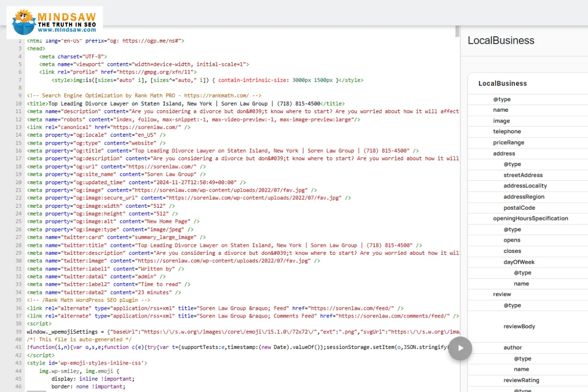Click the rankmath.com URL in the line 9 comment
Image resolution: width=588 pixels, height=392 pixels.
pos(218,96)
